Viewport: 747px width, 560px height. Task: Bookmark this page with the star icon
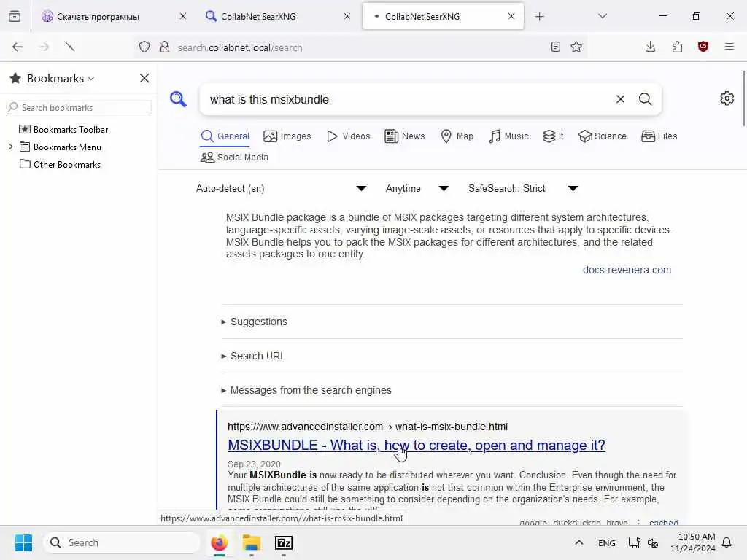click(576, 47)
